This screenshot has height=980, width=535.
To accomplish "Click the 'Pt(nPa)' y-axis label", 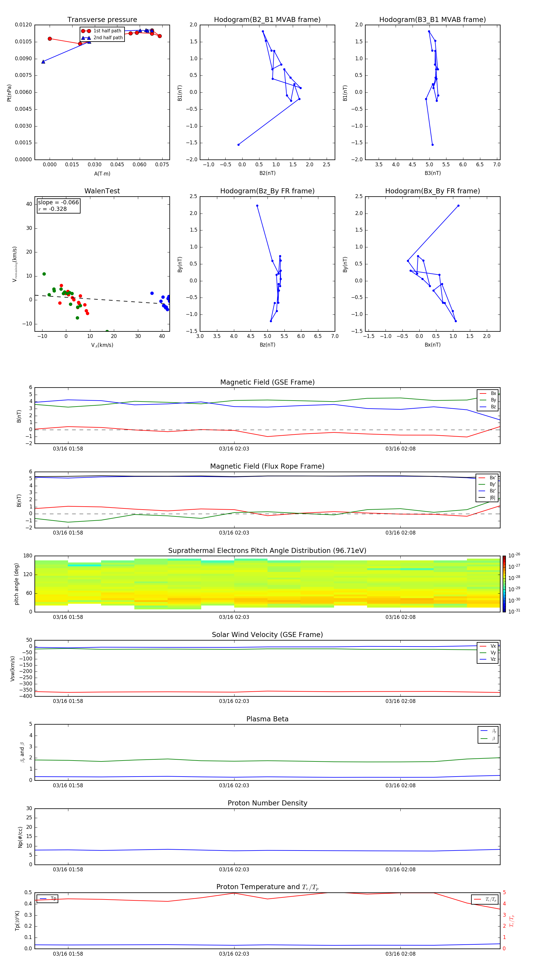I will (9, 93).
